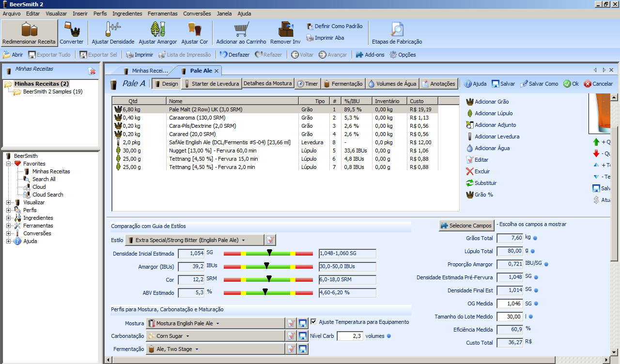Switch to Starter de Levedura tab

[211, 84]
